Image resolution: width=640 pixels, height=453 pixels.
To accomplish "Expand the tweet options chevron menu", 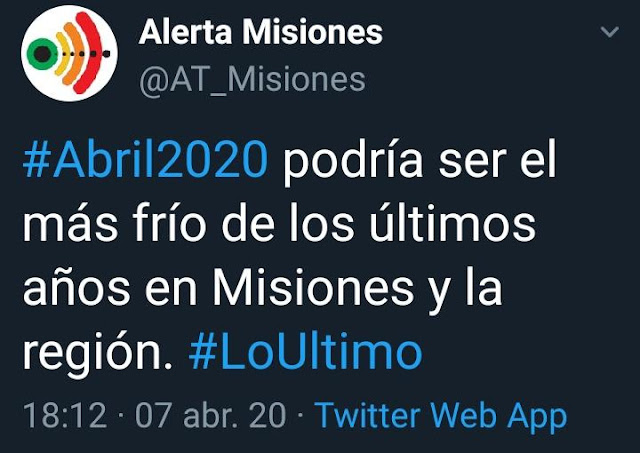I will coord(610,31).
